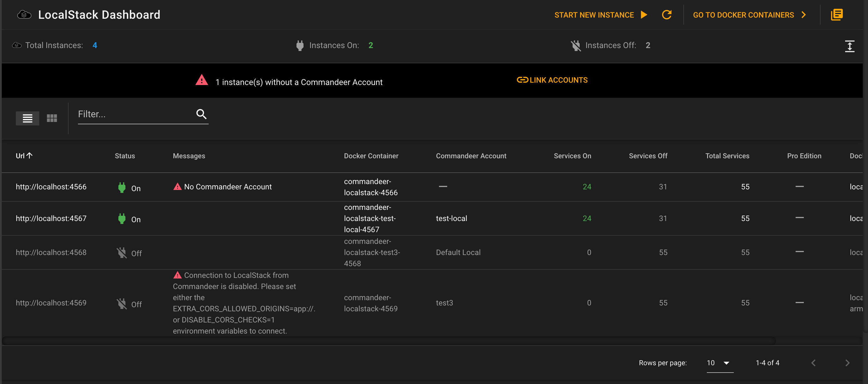This screenshot has height=384, width=868.
Task: Select http://localhost:4567 row url
Action: (x=51, y=218)
